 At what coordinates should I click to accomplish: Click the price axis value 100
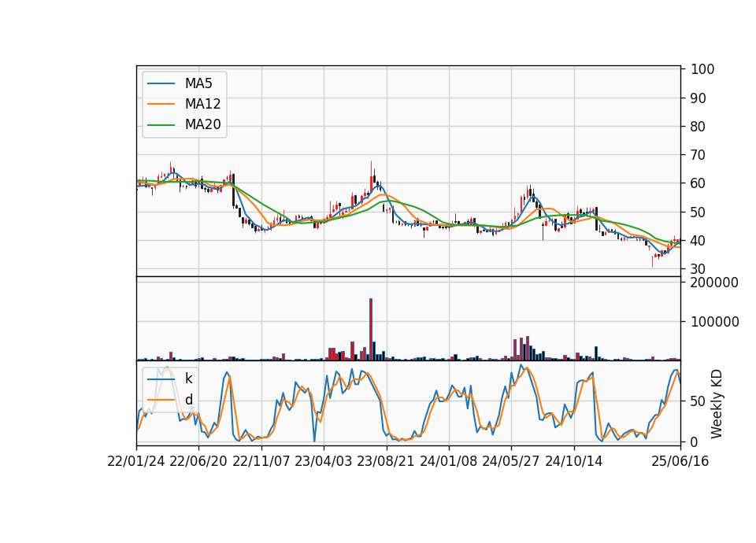tap(702, 69)
